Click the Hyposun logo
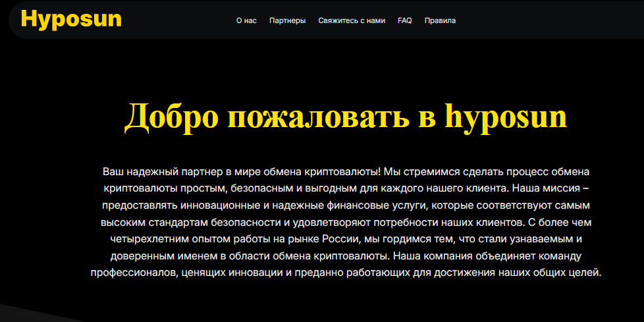644x322 pixels. click(x=71, y=20)
